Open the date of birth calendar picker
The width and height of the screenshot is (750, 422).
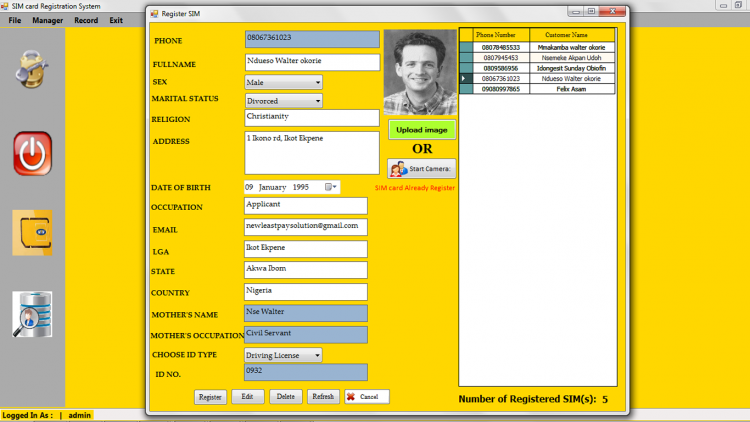coord(332,187)
